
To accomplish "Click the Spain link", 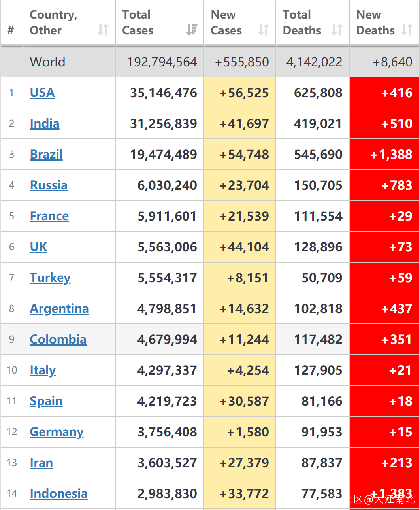I will pyautogui.click(x=46, y=401).
